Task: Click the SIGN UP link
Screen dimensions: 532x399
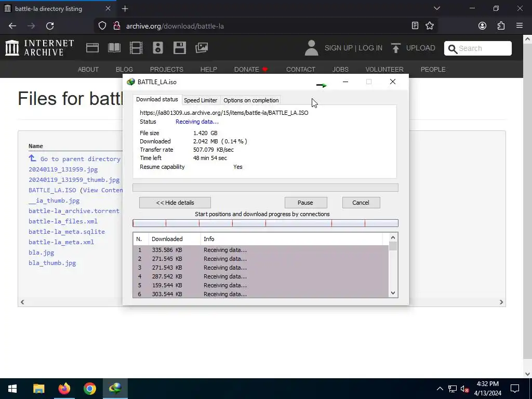Action: pyautogui.click(x=339, y=48)
